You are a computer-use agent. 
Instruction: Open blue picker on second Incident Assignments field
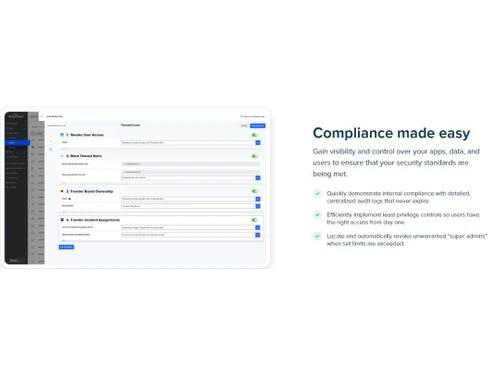tap(258, 235)
